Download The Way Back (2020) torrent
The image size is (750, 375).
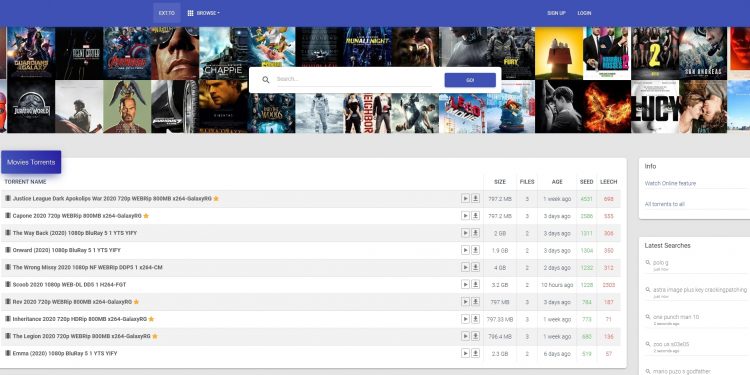pos(475,233)
